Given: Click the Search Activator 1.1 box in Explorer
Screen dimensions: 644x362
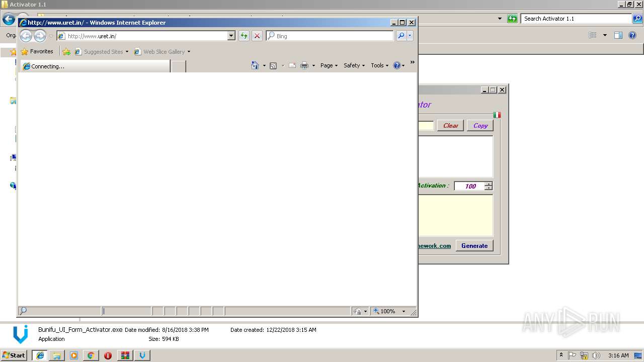Looking at the screenshot, I should point(577,19).
